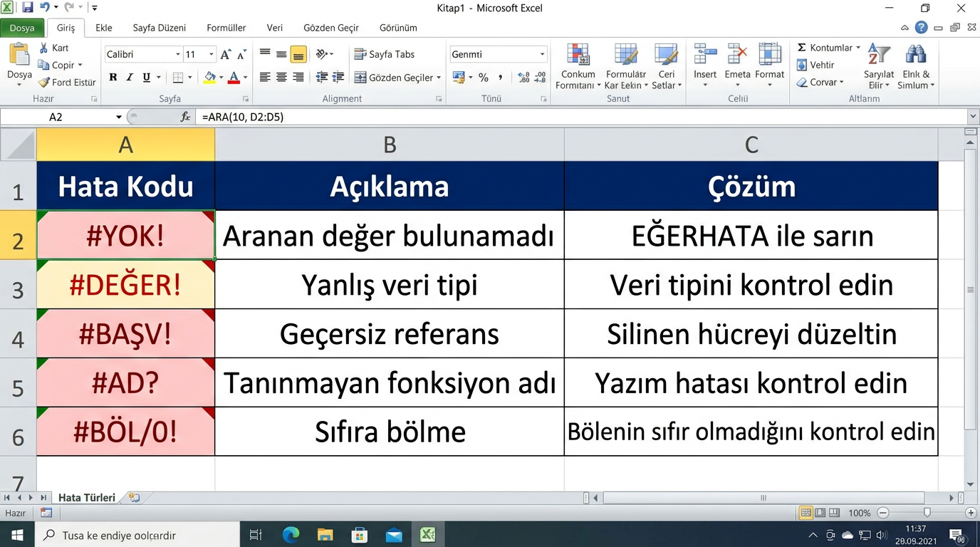Click the Format Painter brush icon
The image size is (980, 547).
pos(44,83)
